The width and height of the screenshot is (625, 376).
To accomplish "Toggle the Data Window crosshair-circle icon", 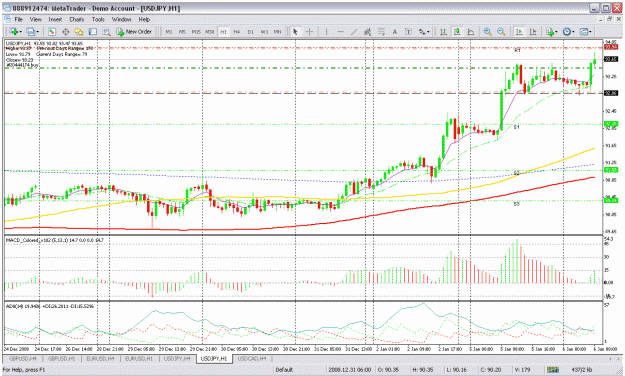I will click(65, 31).
